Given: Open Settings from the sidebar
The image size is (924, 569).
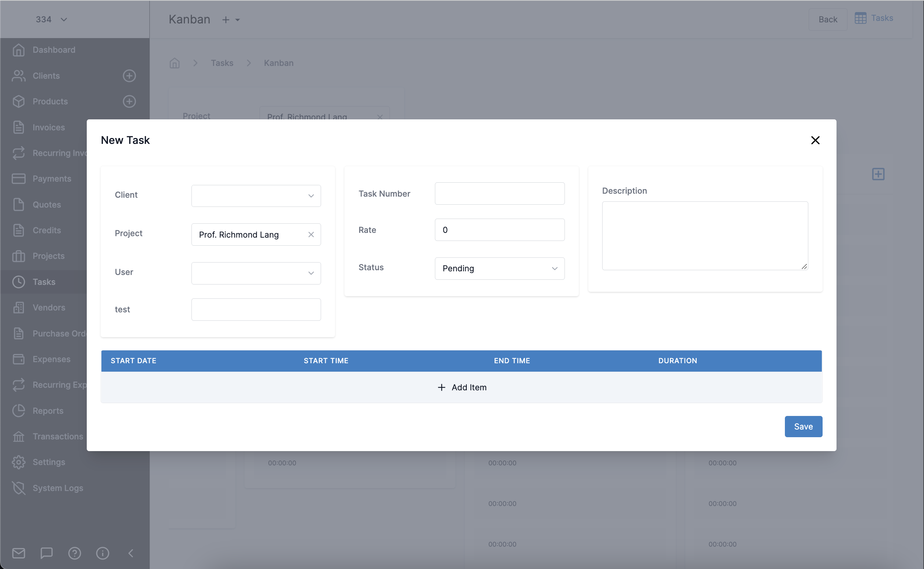Looking at the screenshot, I should coord(49,462).
